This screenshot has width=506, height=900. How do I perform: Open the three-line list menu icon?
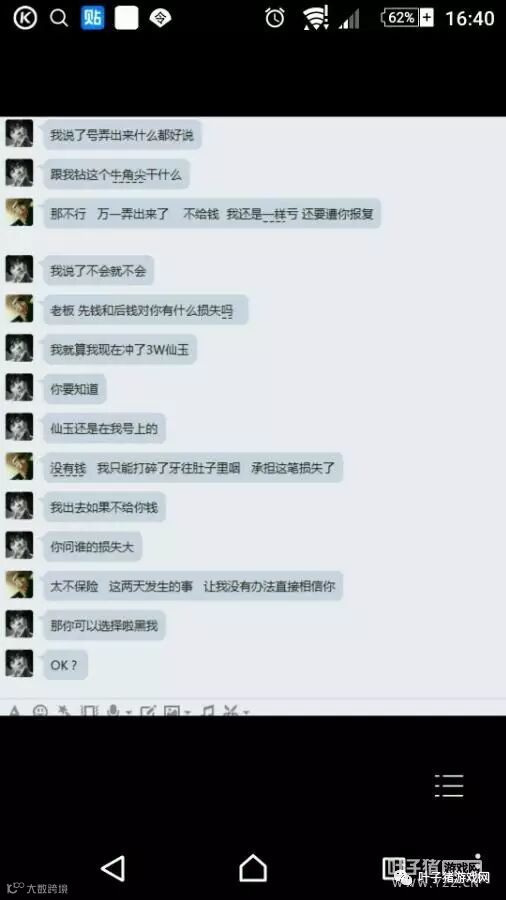(449, 785)
